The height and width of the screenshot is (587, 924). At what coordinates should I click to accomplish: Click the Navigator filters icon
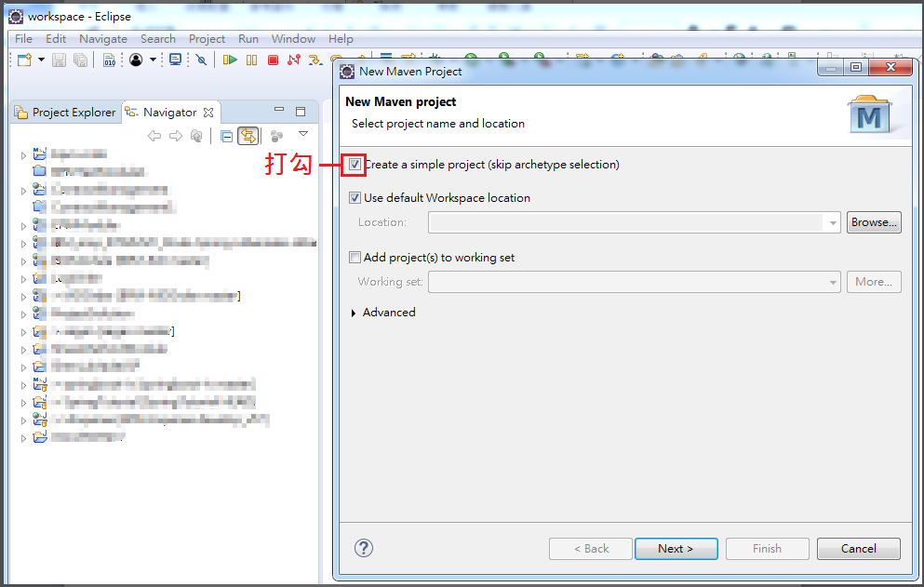point(276,136)
